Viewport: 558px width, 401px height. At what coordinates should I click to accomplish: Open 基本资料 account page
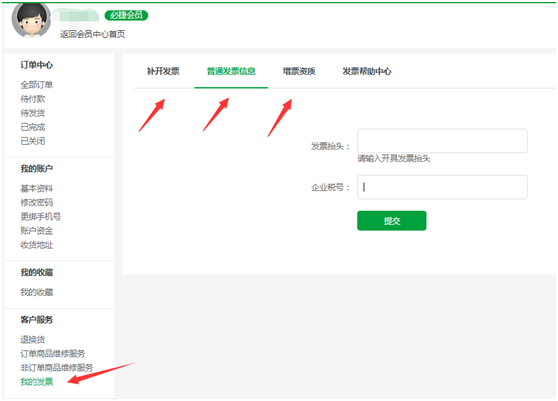click(x=37, y=188)
